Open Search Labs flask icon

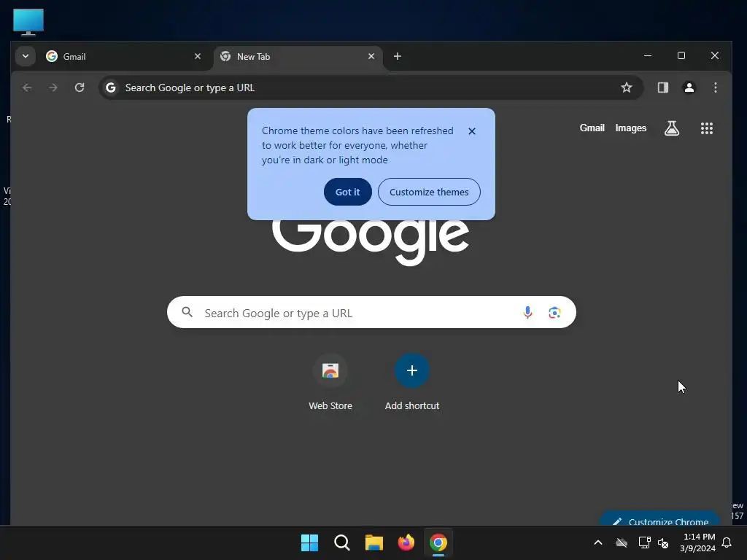click(672, 128)
